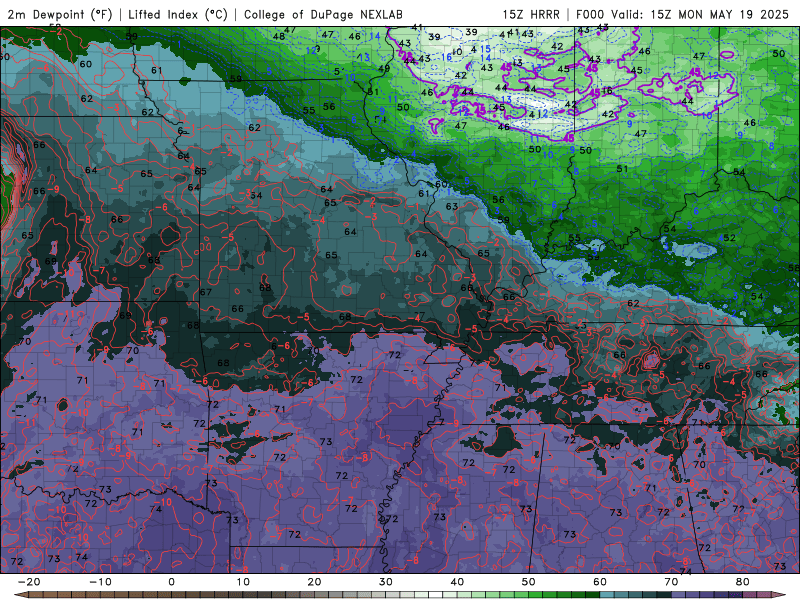Click the "50" tick label on color scale
The image size is (800, 600).
pyautogui.click(x=529, y=582)
